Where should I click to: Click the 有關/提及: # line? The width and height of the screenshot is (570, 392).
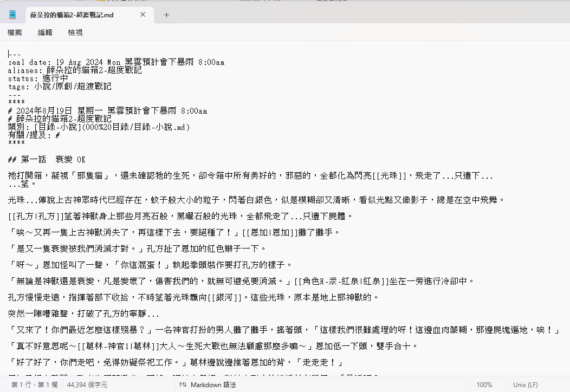(x=34, y=135)
